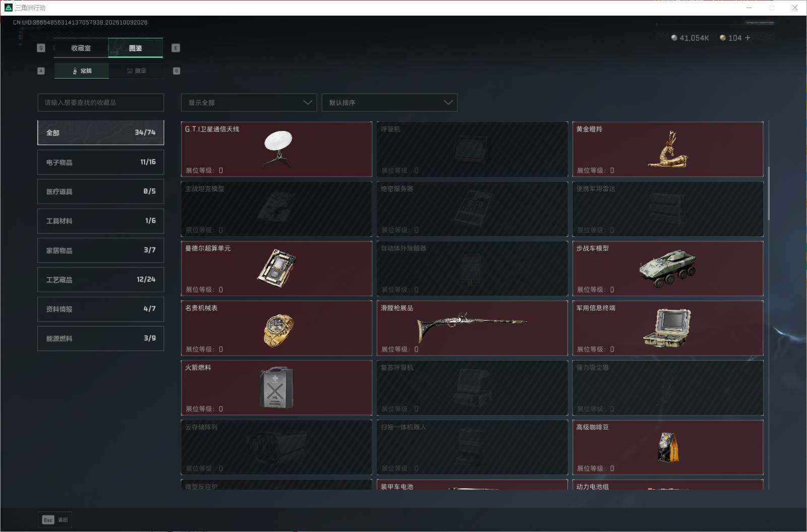
Task: Click the Esc 返回 back button
Action: pos(55,520)
